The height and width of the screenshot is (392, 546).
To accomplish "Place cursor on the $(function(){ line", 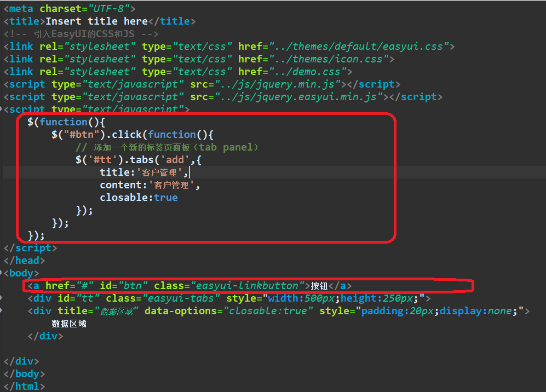I will coord(60,122).
